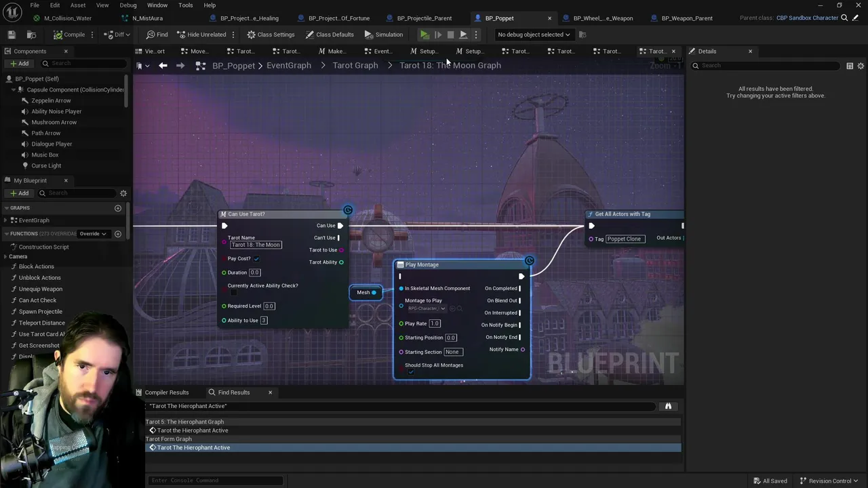This screenshot has width=868, height=488.
Task: Open compile options menu dots
Action: 94,35
